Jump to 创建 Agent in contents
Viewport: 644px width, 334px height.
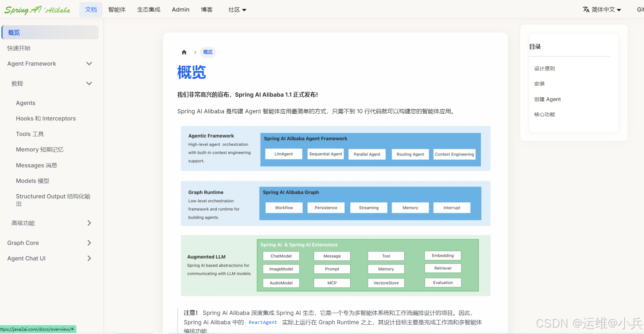[547, 99]
